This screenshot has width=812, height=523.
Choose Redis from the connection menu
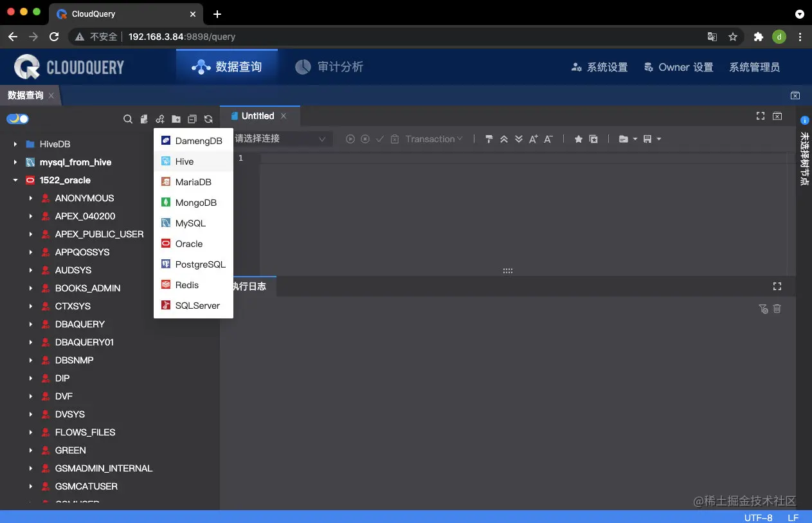pos(194,285)
